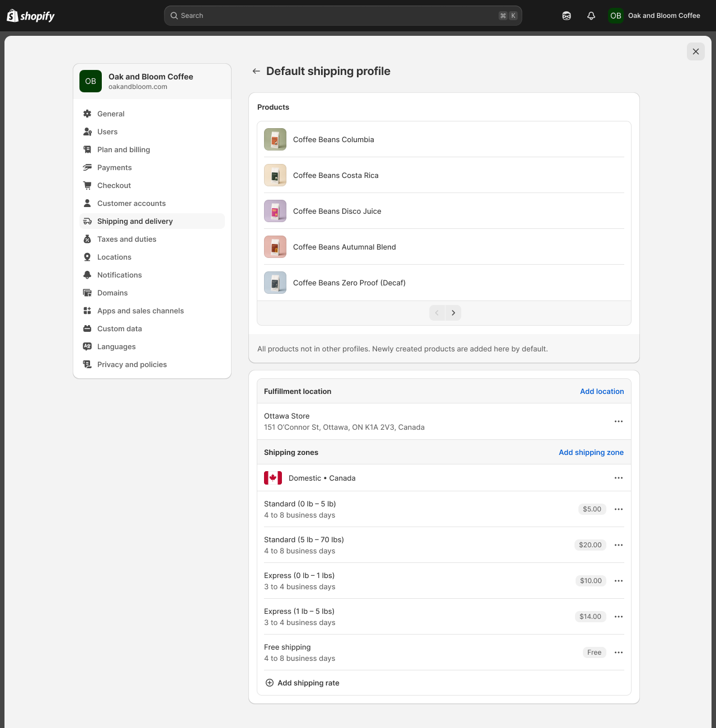Navigate to Checkout settings
This screenshot has height=728, width=716.
coord(152,185)
